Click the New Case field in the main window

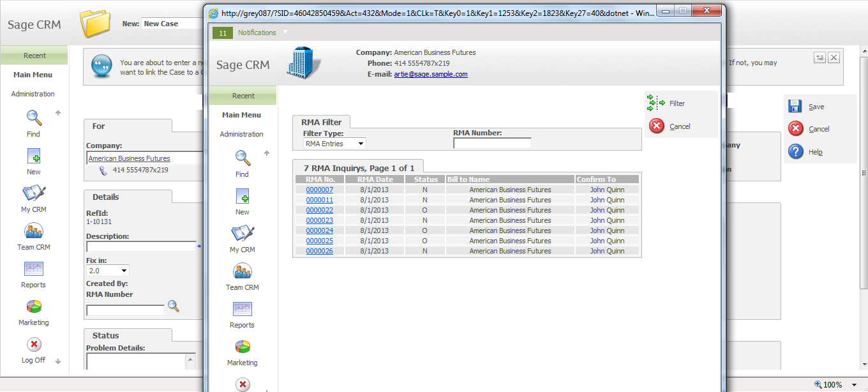click(172, 24)
